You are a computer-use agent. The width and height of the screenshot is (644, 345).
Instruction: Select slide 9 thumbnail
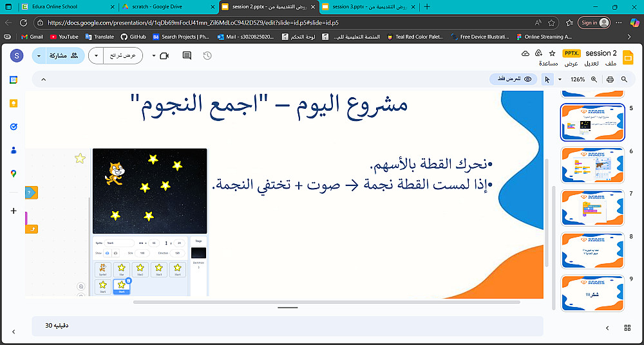point(592,294)
